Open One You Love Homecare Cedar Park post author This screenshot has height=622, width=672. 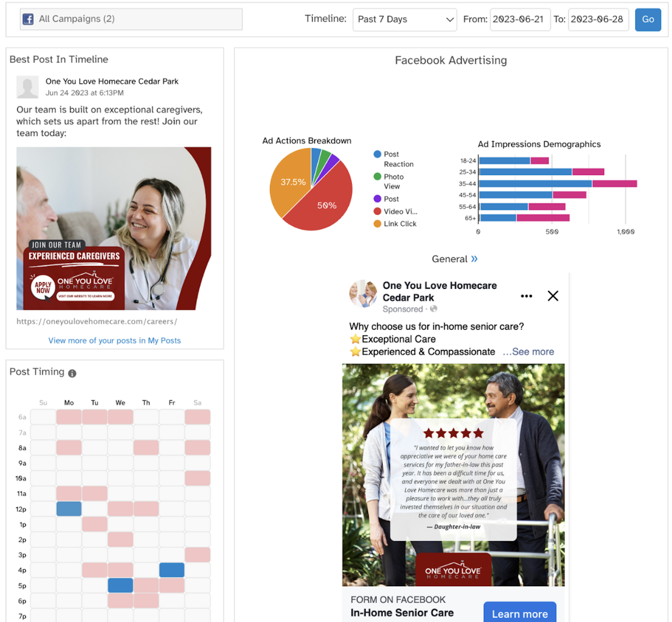[x=112, y=81]
